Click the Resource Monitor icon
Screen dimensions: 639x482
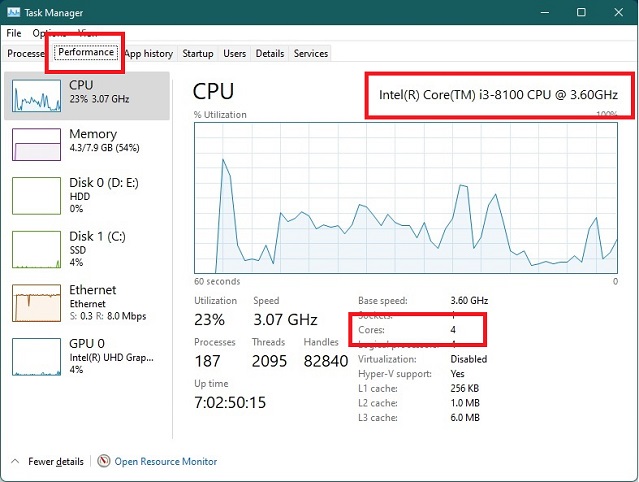(104, 461)
